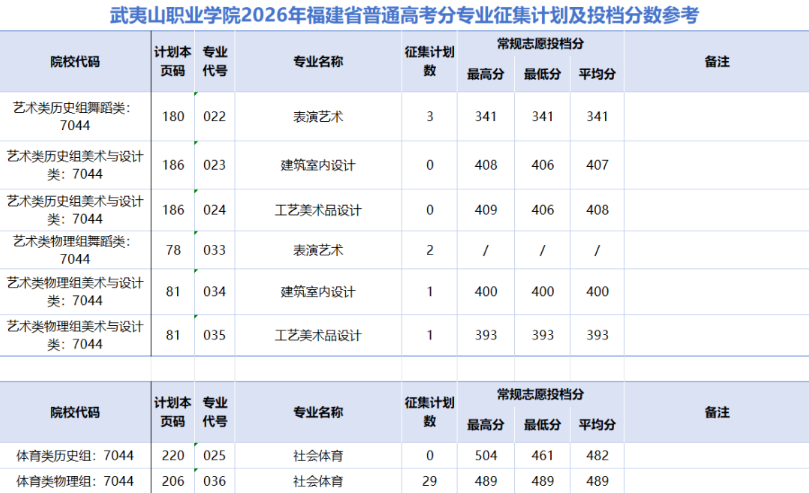809x493 pixels.
Task: Select page number 81 in the 035 row
Action: tap(173, 335)
